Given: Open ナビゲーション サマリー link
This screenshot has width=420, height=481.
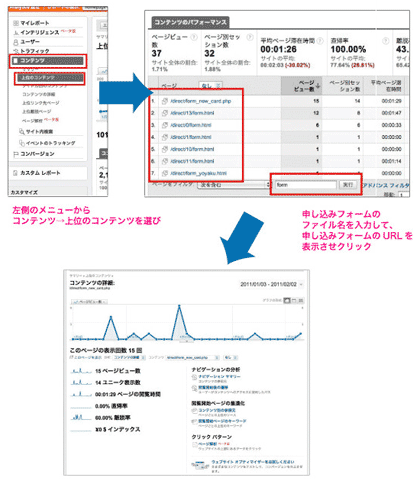Looking at the screenshot, I should click(x=219, y=376).
